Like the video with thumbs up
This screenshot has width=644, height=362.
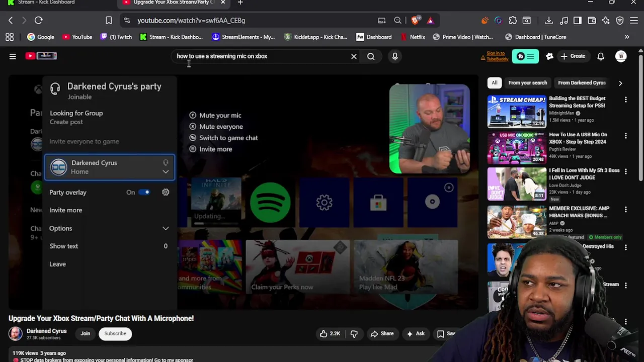330,334
